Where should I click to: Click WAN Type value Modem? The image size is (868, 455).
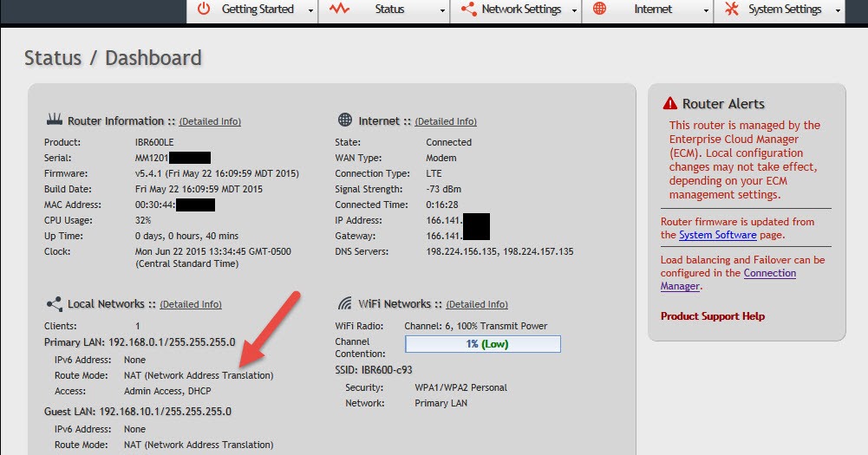pyautogui.click(x=441, y=158)
